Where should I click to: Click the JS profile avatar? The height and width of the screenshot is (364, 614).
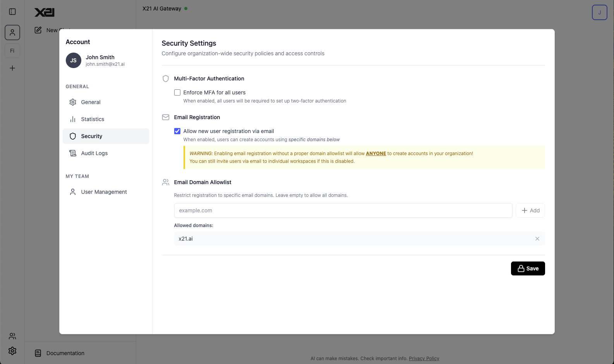(x=74, y=60)
